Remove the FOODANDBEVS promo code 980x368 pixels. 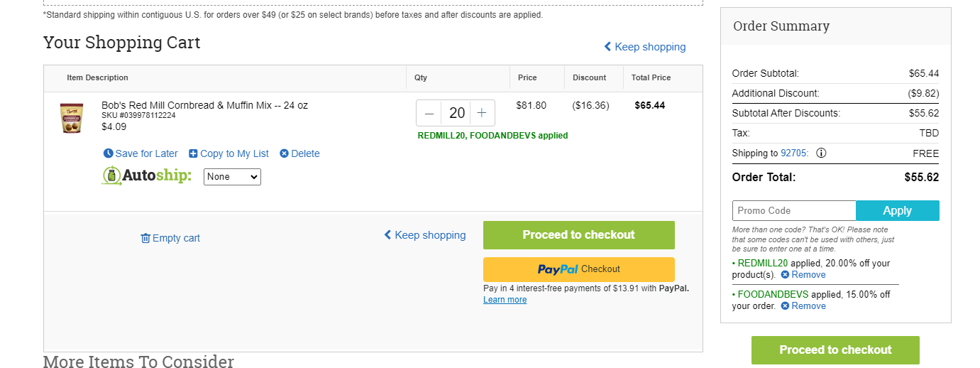(x=803, y=306)
